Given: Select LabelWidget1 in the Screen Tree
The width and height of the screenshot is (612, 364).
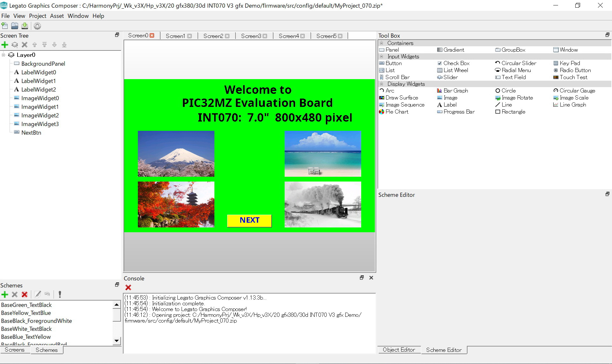Looking at the screenshot, I should tap(39, 81).
